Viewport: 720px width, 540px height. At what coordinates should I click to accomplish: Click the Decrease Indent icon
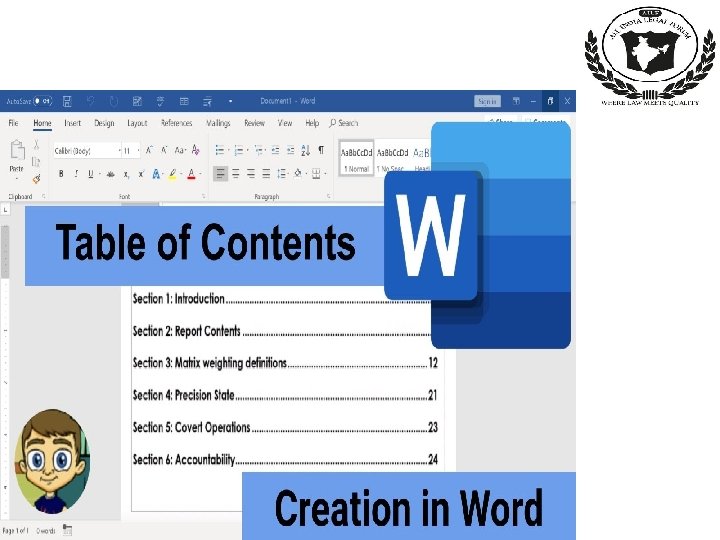tap(275, 150)
